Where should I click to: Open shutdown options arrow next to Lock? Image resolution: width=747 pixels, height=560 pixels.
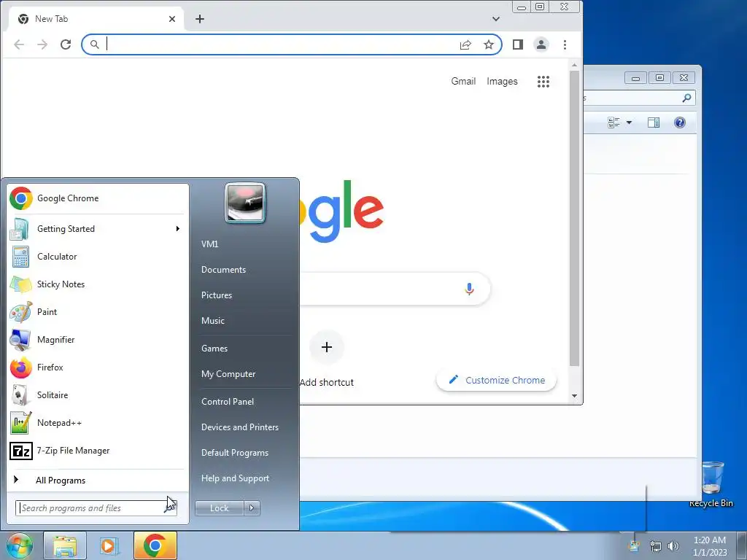pos(252,508)
